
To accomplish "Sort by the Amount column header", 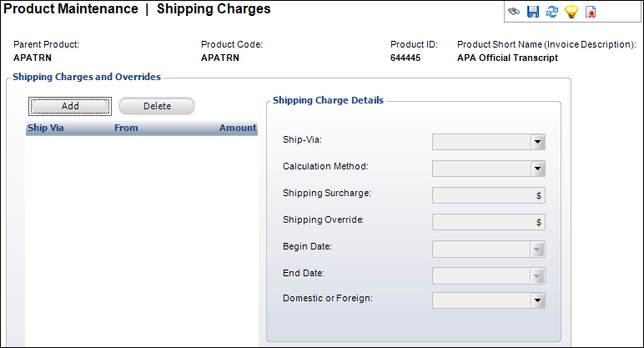I will (x=238, y=128).
